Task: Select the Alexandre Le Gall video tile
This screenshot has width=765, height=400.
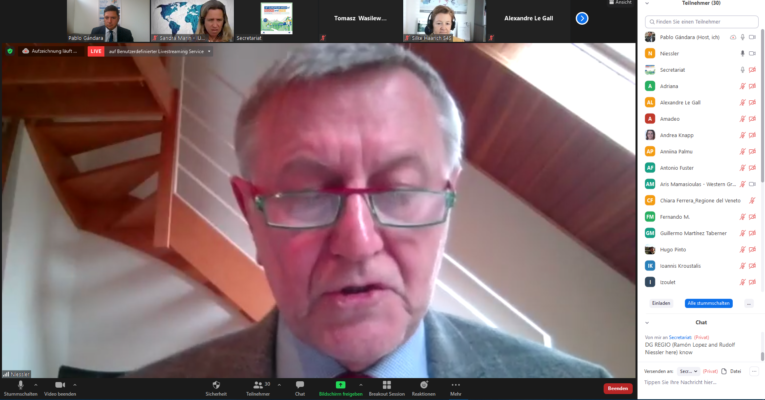Action: click(528, 21)
